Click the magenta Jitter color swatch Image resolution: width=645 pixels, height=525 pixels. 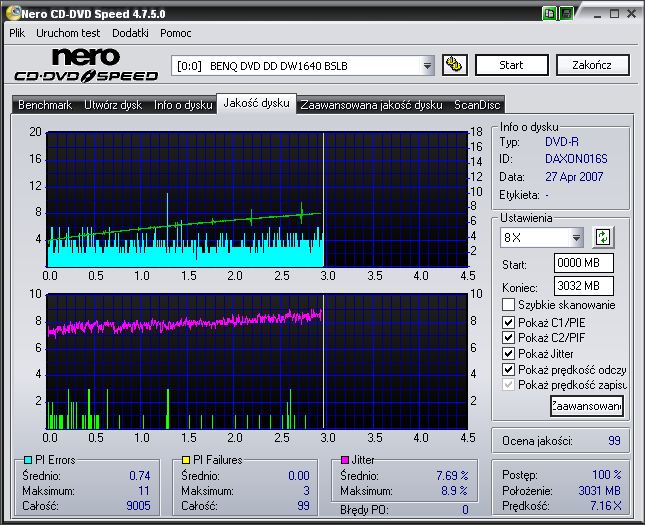[x=345, y=460]
